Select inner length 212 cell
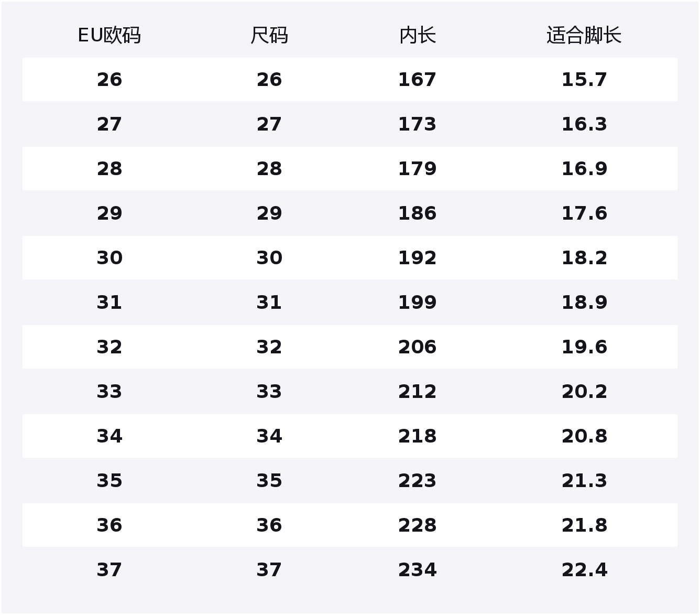This screenshot has height=615, width=700. pos(417,392)
